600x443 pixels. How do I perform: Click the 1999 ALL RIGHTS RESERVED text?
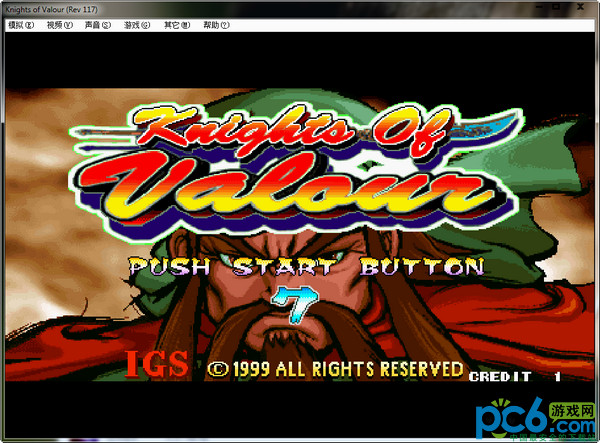(x=335, y=370)
